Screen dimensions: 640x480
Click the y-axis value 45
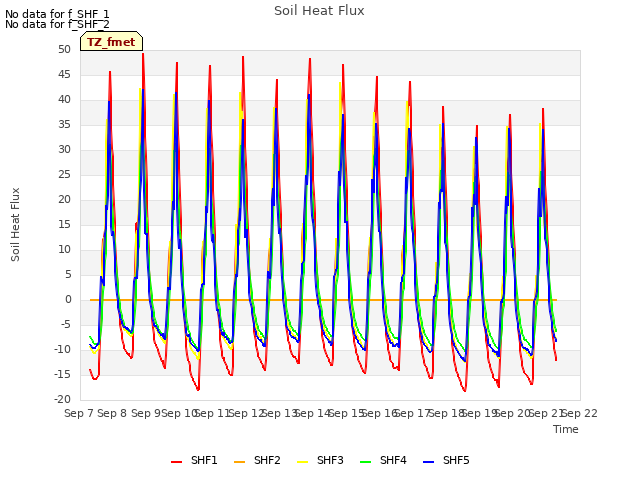[x=64, y=75]
